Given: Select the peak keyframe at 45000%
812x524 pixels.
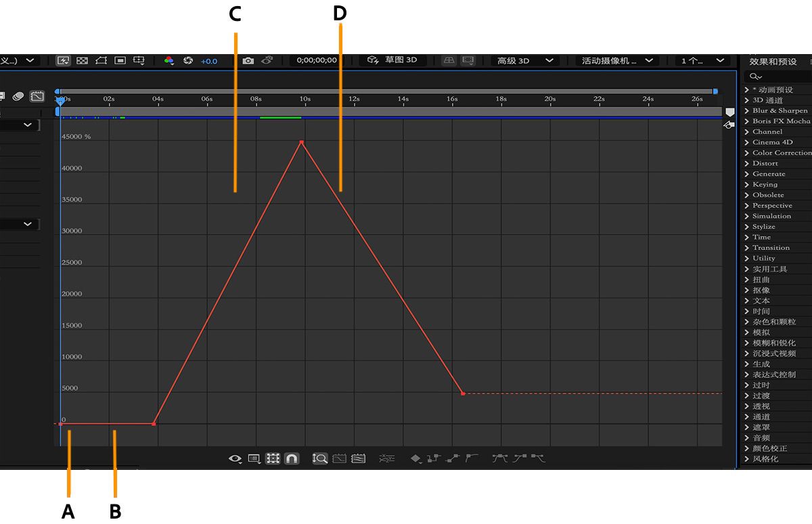Looking at the screenshot, I should coord(301,142).
